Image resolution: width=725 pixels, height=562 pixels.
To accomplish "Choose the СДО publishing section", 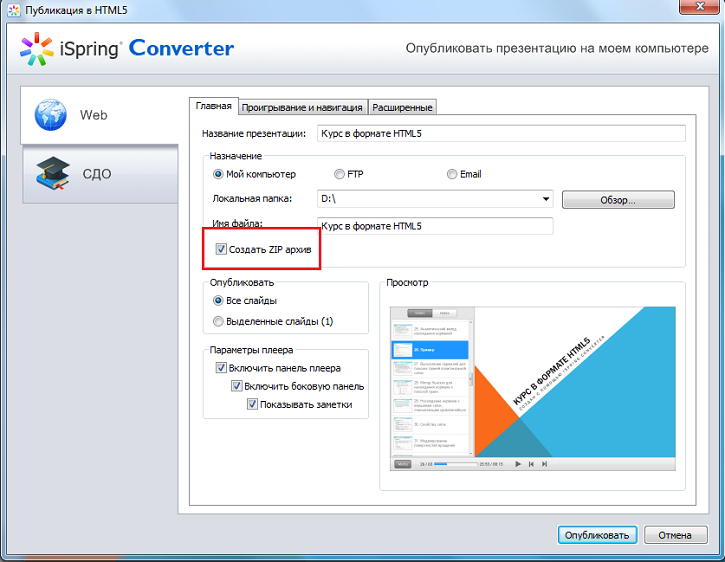I will tap(100, 174).
